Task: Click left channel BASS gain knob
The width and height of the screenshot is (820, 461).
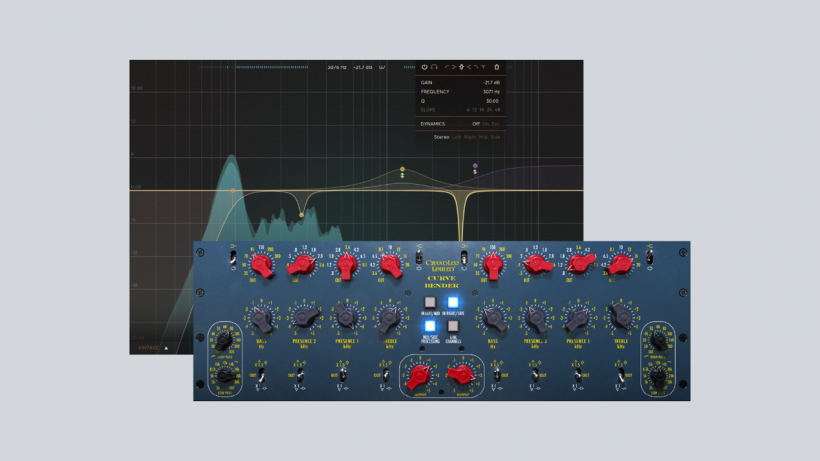Action: coord(261,318)
